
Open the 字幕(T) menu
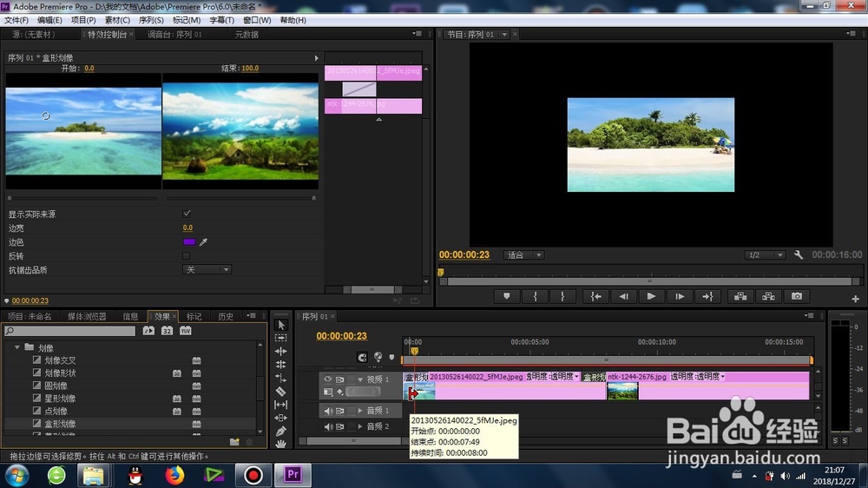click(x=221, y=20)
